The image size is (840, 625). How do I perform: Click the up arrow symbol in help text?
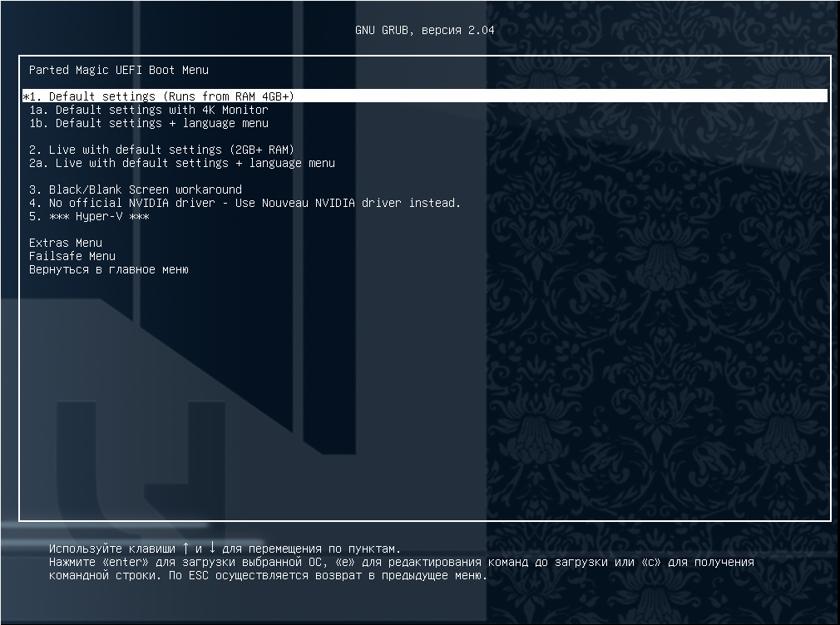[185, 549]
